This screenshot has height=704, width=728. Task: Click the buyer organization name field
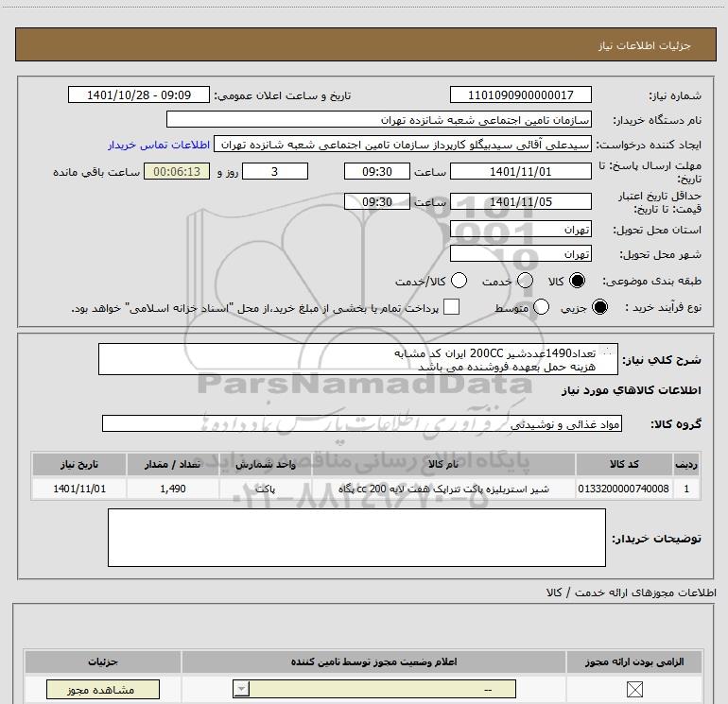pyautogui.click(x=379, y=119)
